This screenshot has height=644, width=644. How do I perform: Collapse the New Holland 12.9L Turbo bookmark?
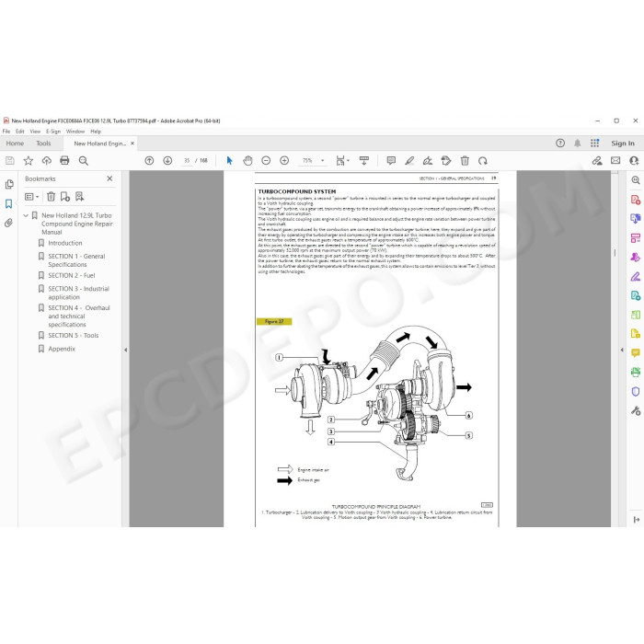tap(26, 215)
